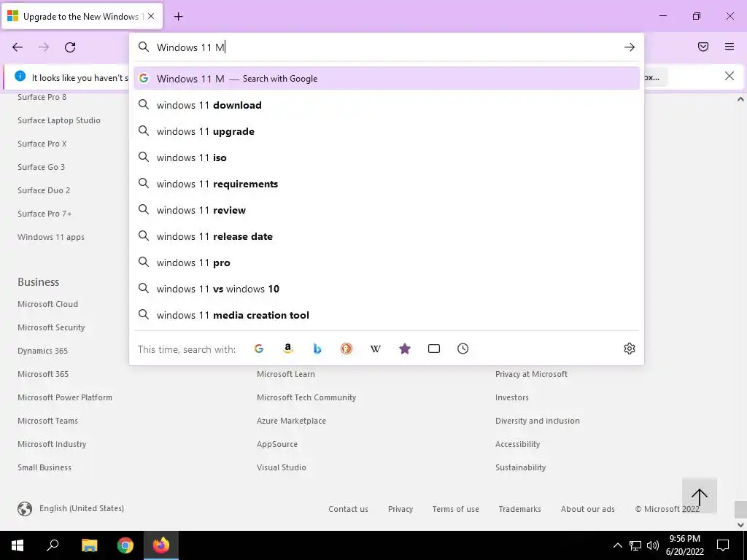Open the Microsoft Security link
Screen dimensions: 747x560
click(51, 327)
